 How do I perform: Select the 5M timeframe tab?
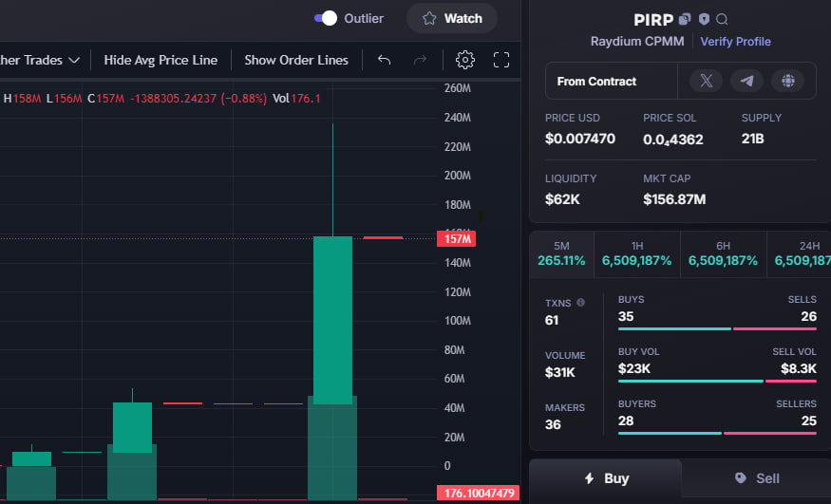561,254
